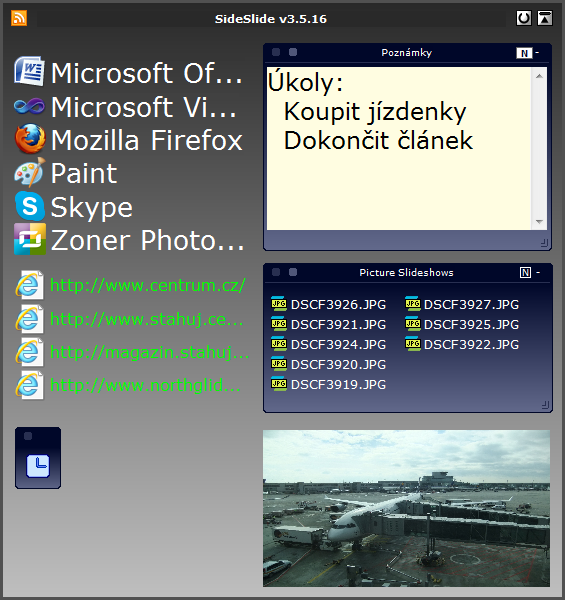Viewport: 565px width, 600px height.
Task: Click the JPG icon of DSCF3926.JPG
Action: [x=279, y=303]
